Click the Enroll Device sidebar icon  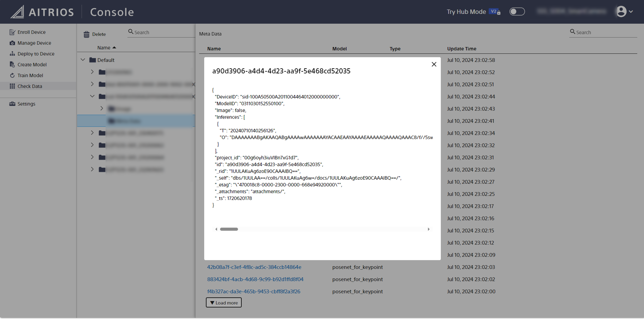pyautogui.click(x=12, y=32)
